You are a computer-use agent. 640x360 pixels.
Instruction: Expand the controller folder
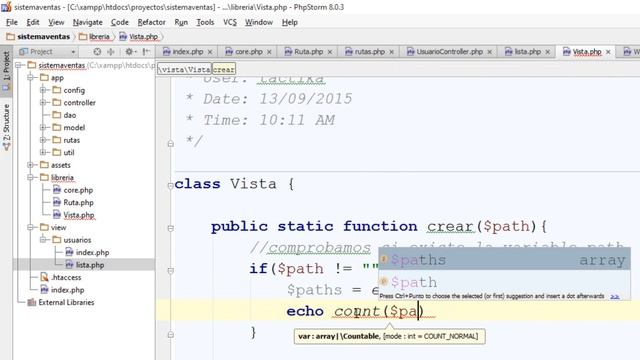coord(43,103)
